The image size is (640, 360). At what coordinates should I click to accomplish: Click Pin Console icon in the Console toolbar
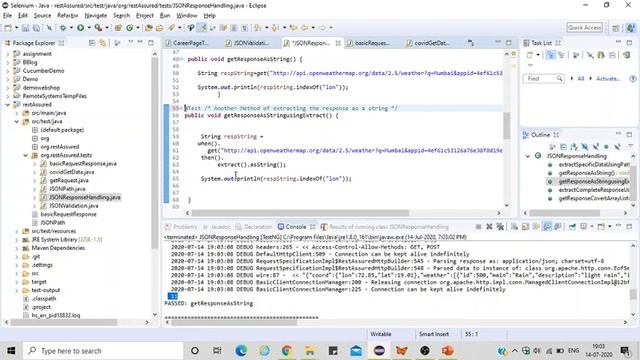click(x=572, y=227)
